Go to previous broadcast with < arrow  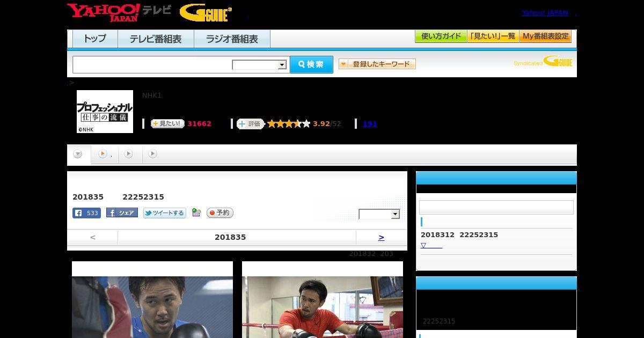point(93,237)
